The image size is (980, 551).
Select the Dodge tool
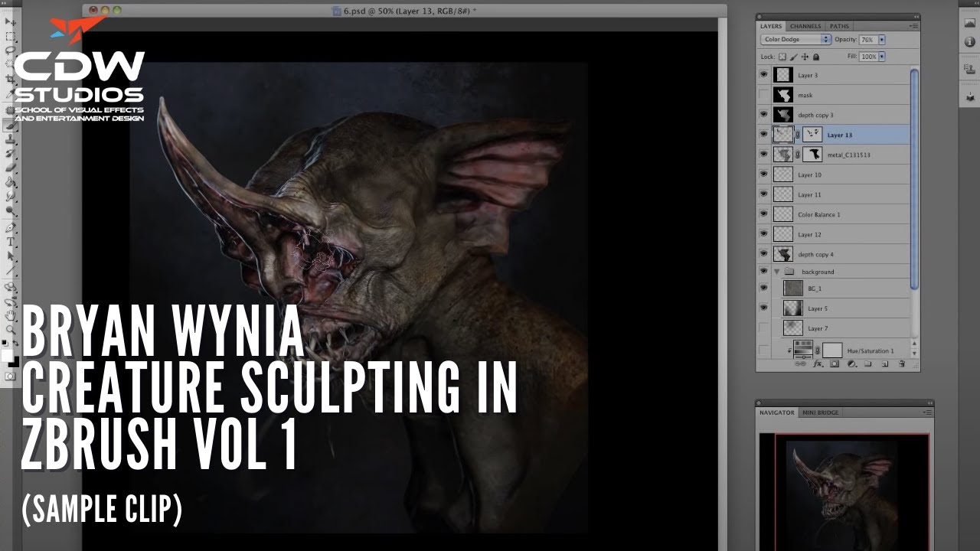11,210
